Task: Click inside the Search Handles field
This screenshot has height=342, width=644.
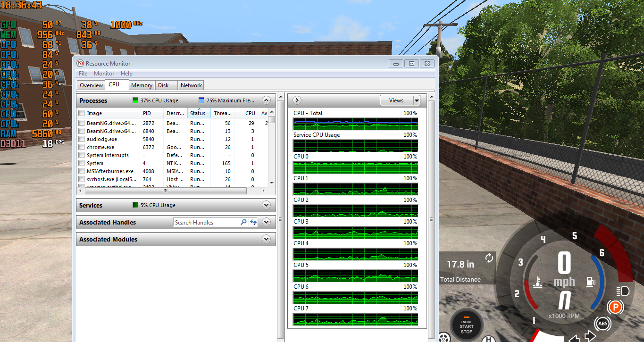Action: (207, 222)
